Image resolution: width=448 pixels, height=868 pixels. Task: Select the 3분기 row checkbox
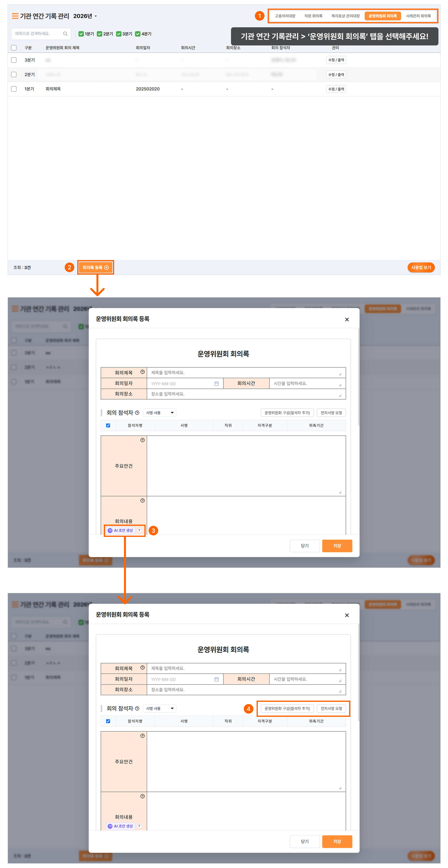14,60
